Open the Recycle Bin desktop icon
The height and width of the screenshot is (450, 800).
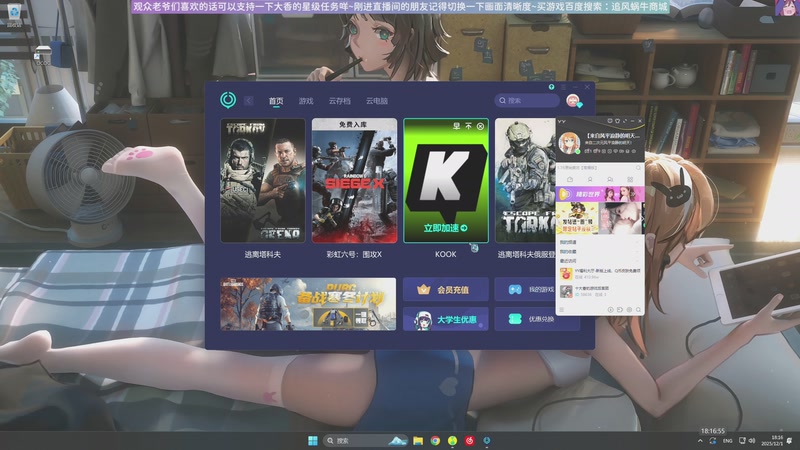coord(14,14)
